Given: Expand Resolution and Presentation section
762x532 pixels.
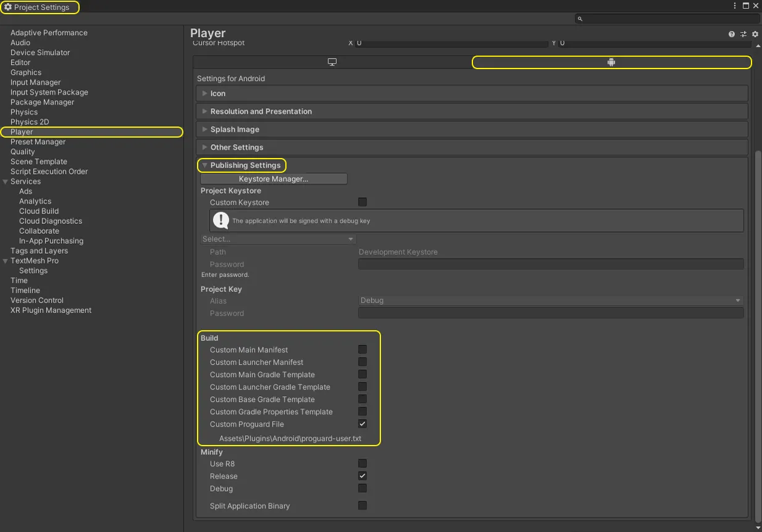Looking at the screenshot, I should click(472, 112).
